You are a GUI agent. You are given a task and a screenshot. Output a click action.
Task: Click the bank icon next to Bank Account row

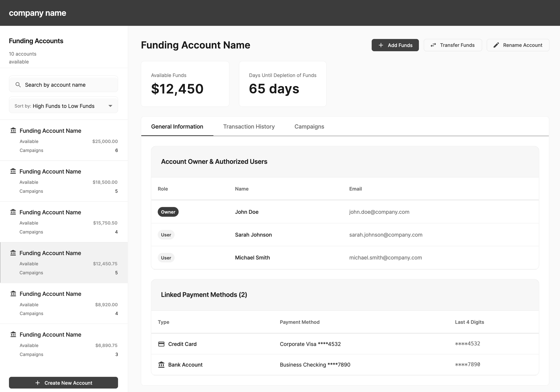[x=161, y=365]
